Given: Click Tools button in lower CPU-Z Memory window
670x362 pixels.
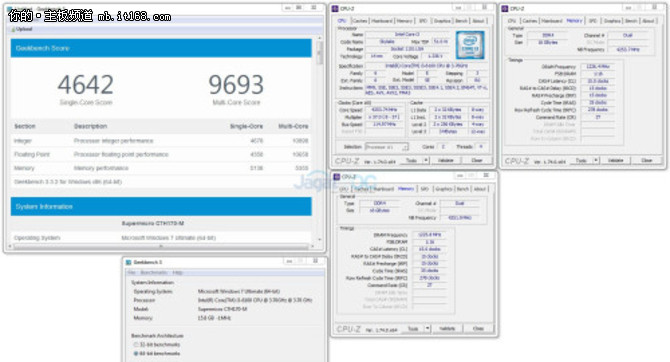Looking at the screenshot, I should (x=413, y=329).
